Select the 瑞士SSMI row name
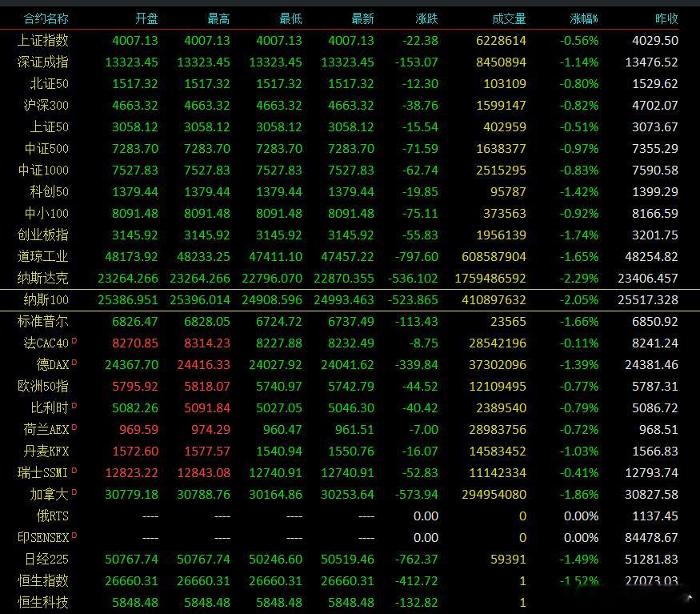The width and height of the screenshot is (700, 614). (43, 473)
